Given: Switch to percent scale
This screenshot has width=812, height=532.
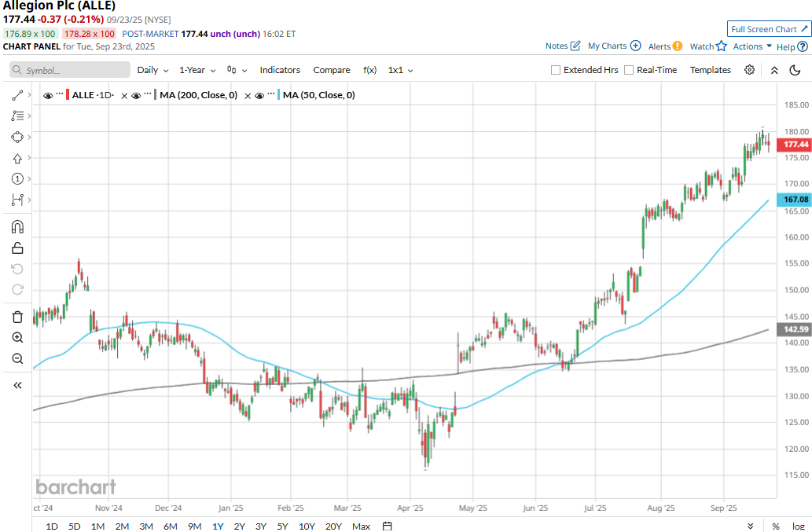Looking at the screenshot, I should (776, 526).
